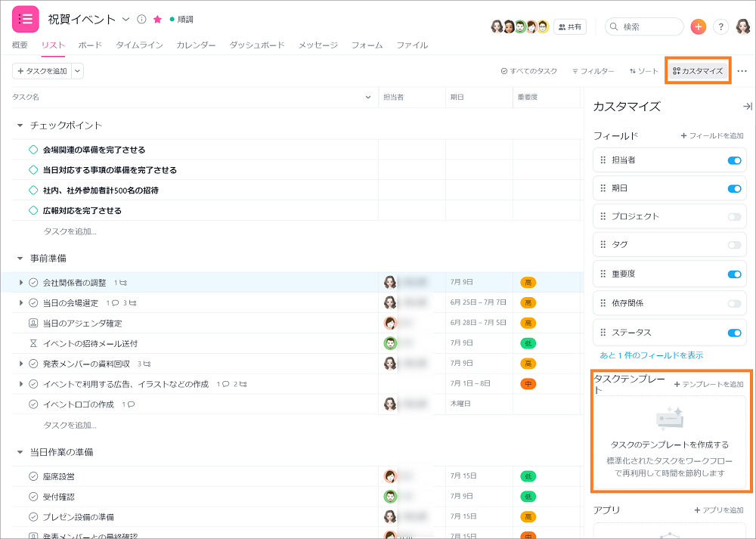Switch to the カレンダー tab
The image size is (756, 539).
coord(196,45)
